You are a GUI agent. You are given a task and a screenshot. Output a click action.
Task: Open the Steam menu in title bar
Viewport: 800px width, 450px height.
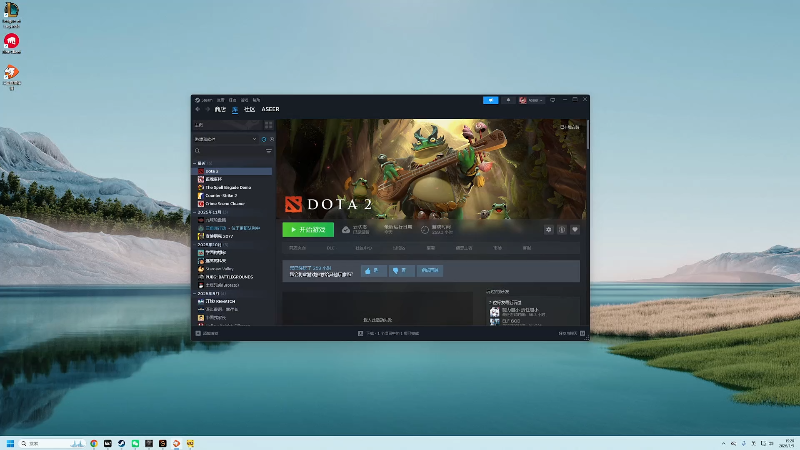(x=204, y=100)
